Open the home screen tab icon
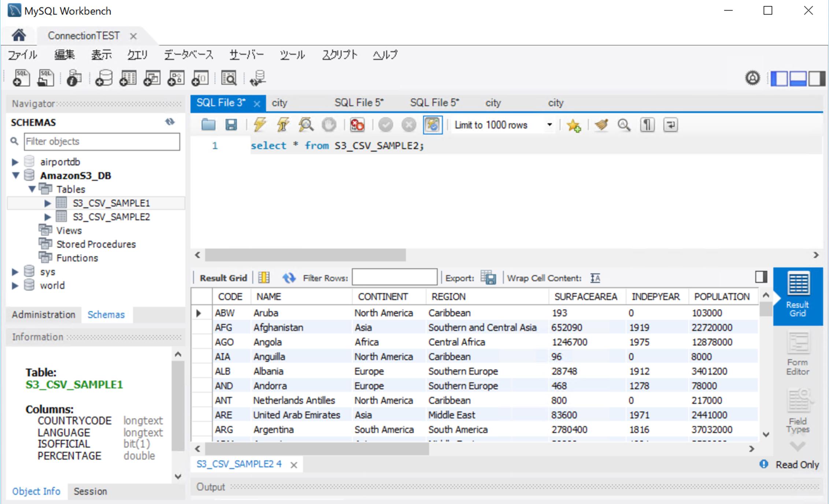Image resolution: width=829 pixels, height=504 pixels. tap(19, 36)
